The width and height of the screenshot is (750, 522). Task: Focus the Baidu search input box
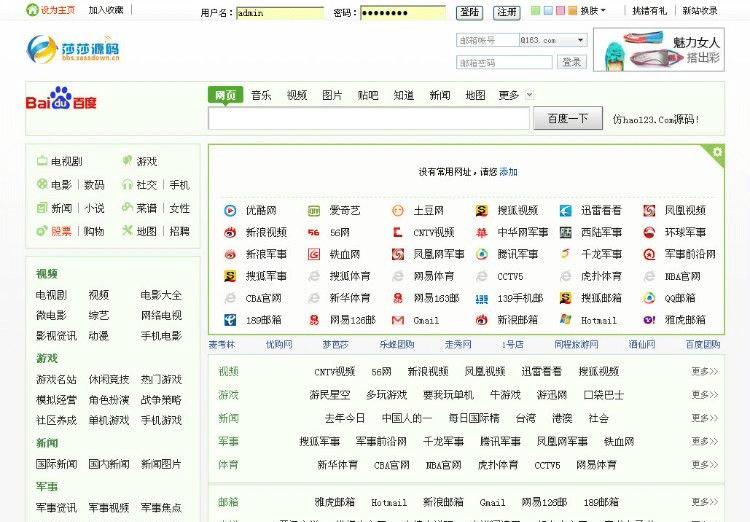[x=369, y=118]
